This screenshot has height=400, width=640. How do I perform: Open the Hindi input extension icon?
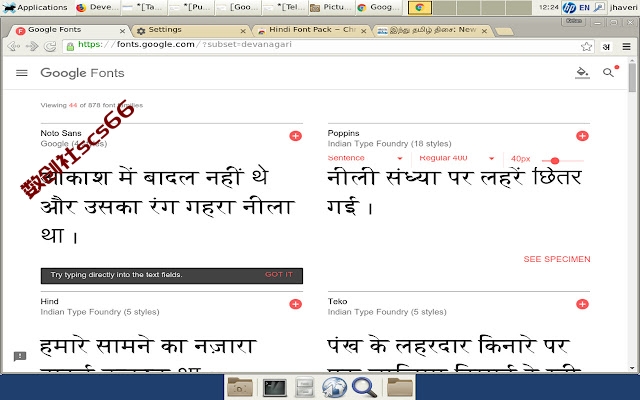pyautogui.click(x=607, y=47)
